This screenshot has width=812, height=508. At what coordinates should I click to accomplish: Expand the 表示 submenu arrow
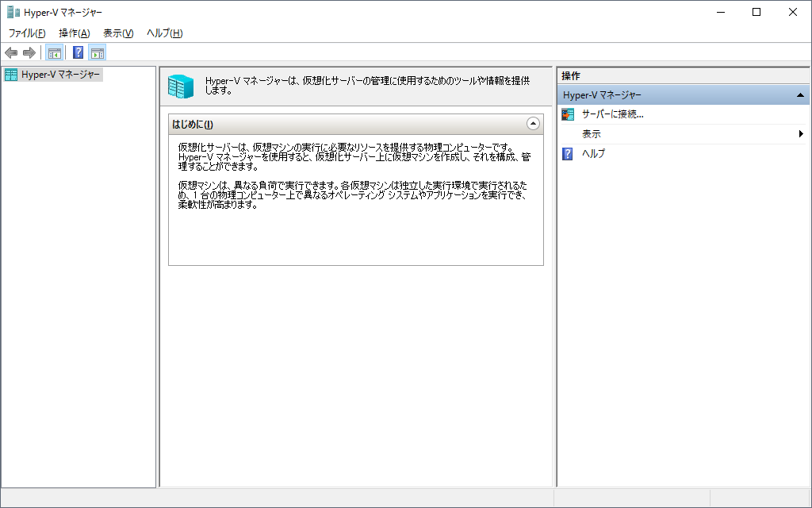[801, 133]
